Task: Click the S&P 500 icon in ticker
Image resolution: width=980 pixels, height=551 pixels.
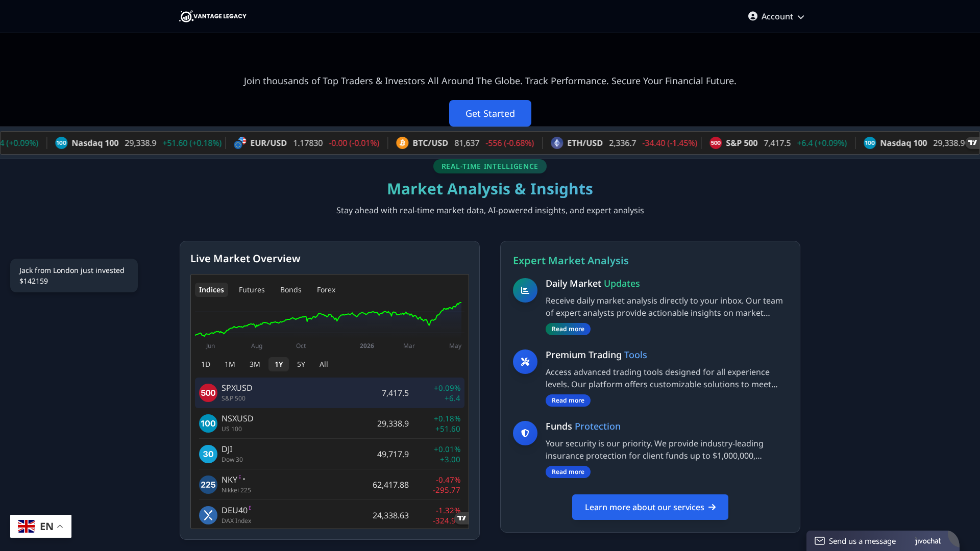Action: coord(716,143)
